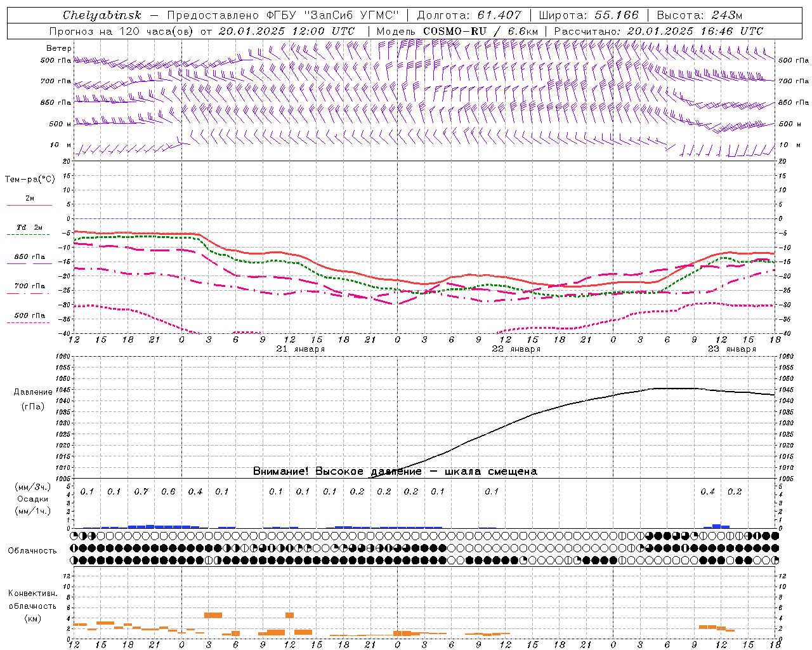Click the 'Прогноз на 120 часа(ов)' forecast label

122,31
